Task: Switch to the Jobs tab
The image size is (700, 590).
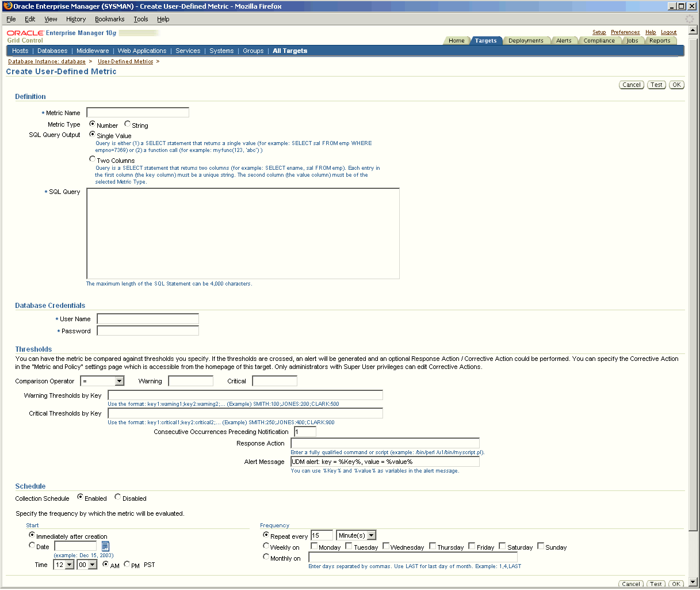Action: click(x=632, y=41)
